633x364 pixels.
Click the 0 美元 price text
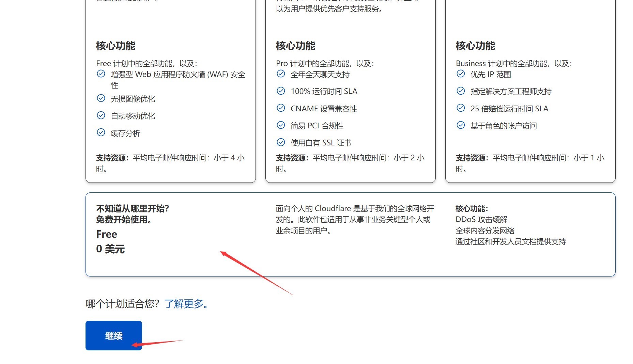[110, 249]
